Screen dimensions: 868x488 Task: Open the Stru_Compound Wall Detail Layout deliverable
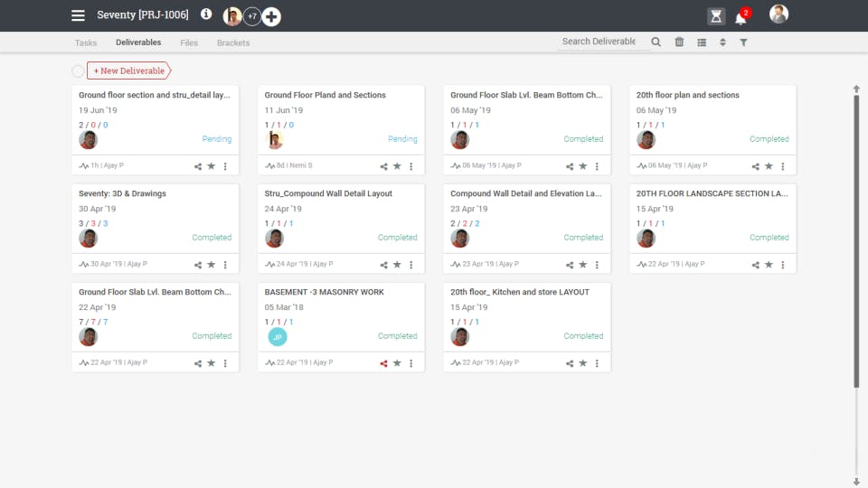[x=328, y=193]
